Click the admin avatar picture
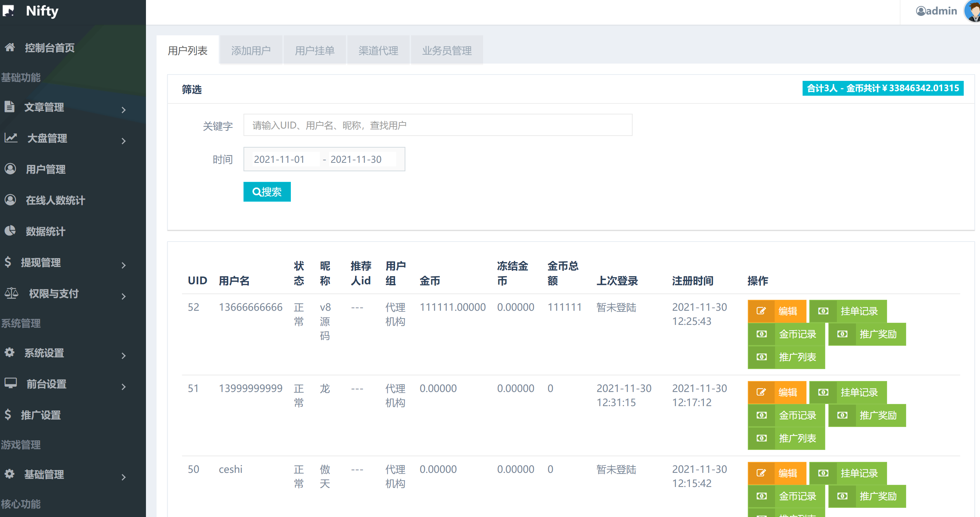The height and width of the screenshot is (517, 980). coord(973,11)
